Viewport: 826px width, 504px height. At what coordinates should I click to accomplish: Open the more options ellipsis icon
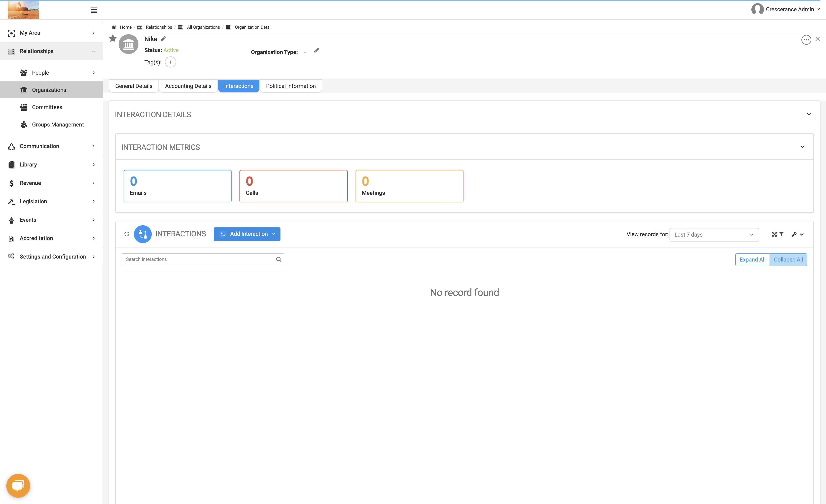(x=806, y=40)
